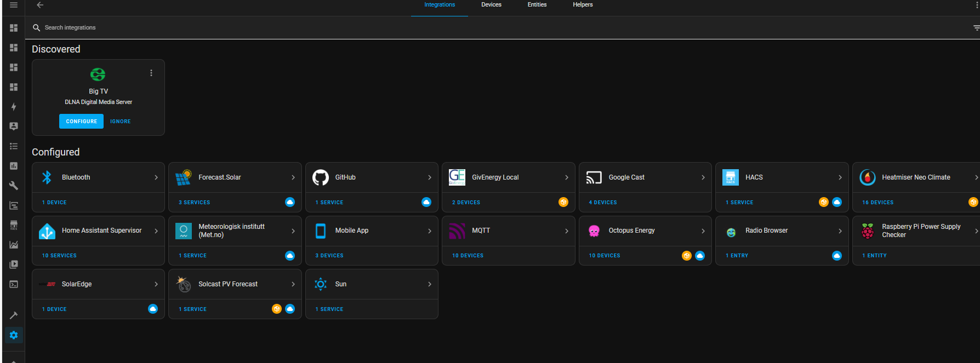Expand the Google Cast chevron
This screenshot has height=363, width=980.
703,177
